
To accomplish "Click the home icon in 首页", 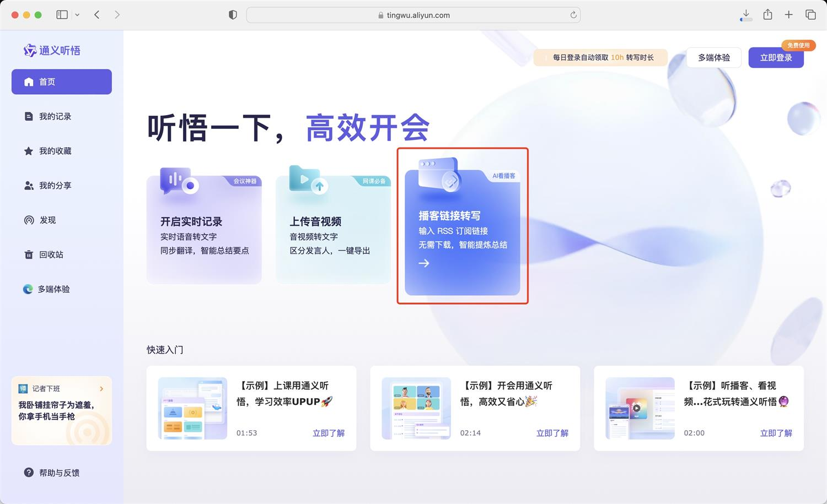I will click(29, 82).
